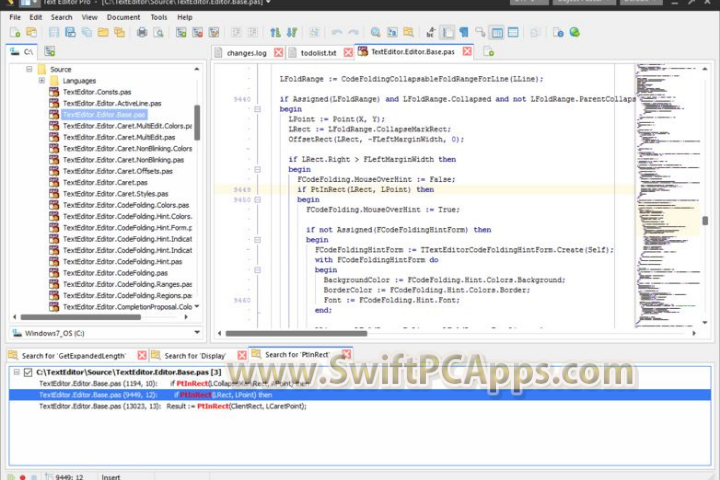
Task: Click the open directory icon beside C:\ tab
Action: [50, 51]
